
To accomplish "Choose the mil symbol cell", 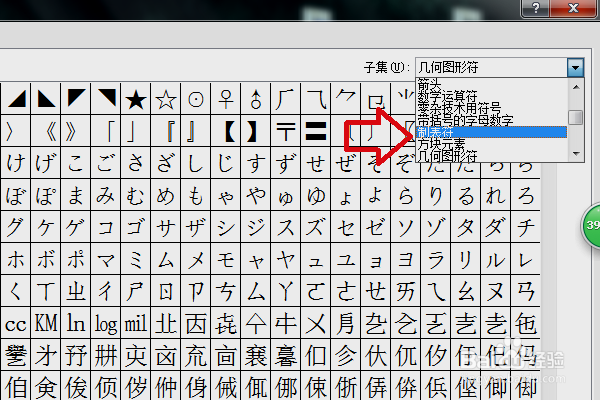I will pyautogui.click(x=136, y=324).
